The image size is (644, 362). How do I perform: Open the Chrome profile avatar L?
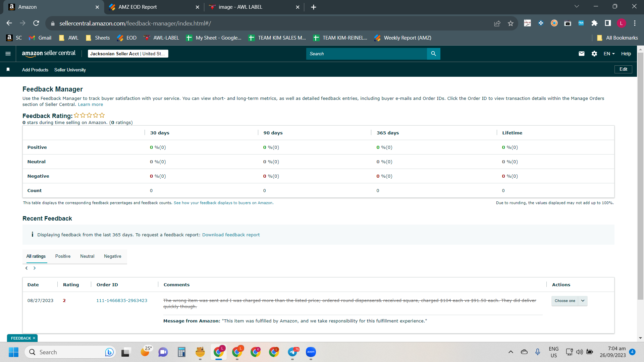tap(621, 23)
